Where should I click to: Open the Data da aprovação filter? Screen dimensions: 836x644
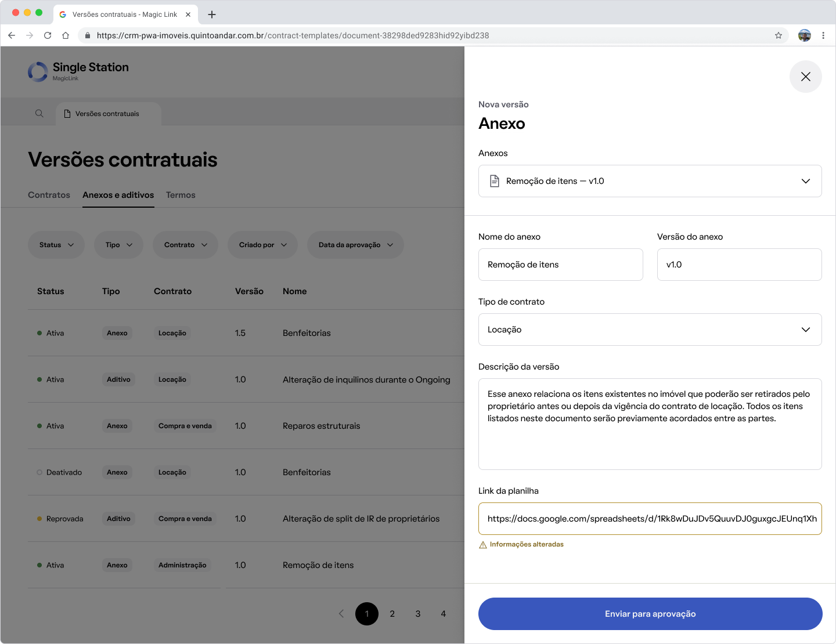point(355,245)
